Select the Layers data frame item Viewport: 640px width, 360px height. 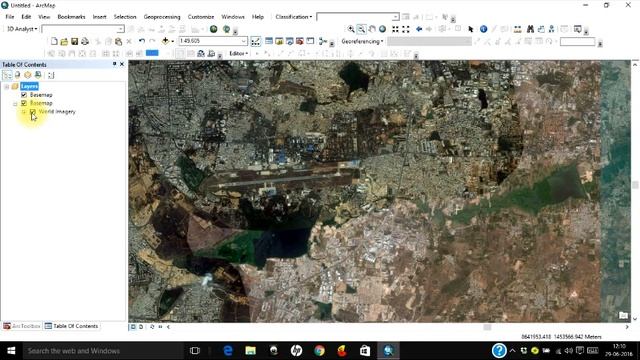[x=29, y=86]
